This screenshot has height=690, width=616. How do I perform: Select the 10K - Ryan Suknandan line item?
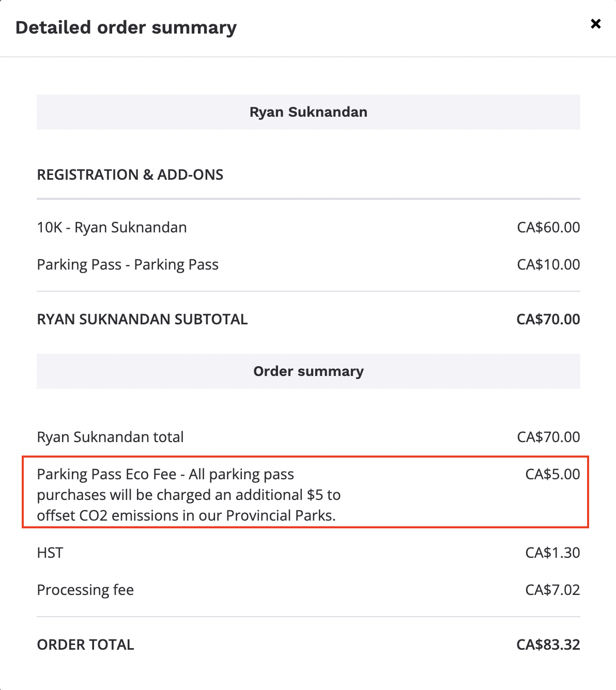click(x=112, y=227)
